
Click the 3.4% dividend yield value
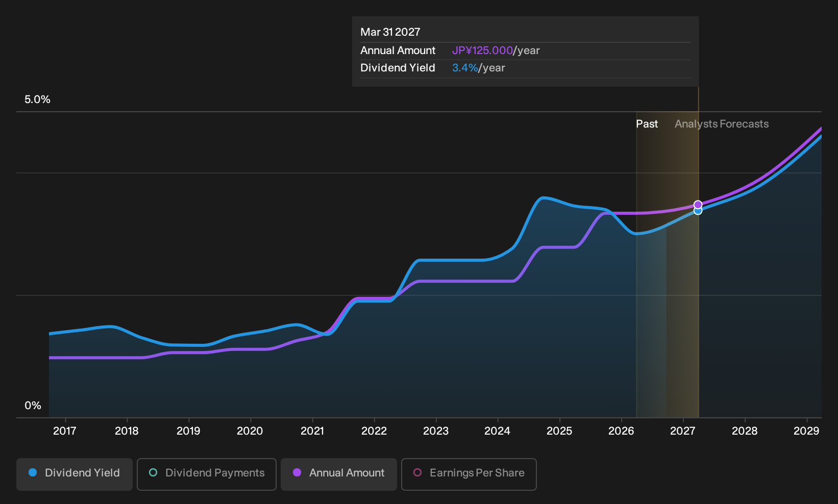click(465, 68)
